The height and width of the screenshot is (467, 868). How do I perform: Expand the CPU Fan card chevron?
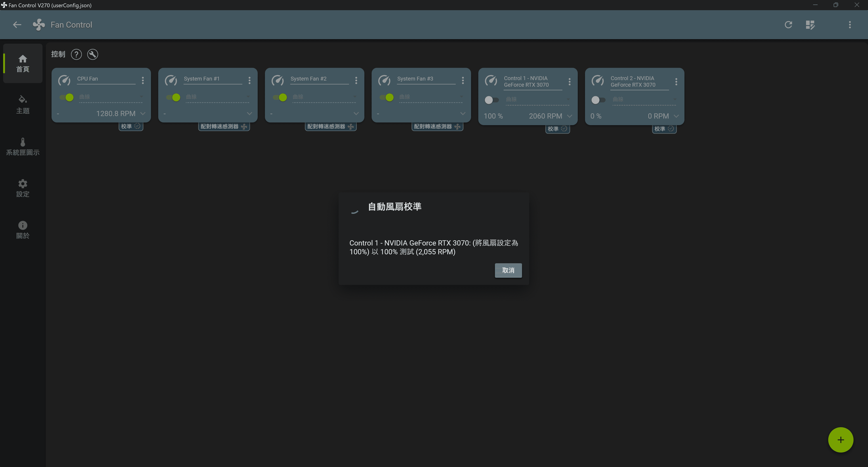click(x=143, y=114)
